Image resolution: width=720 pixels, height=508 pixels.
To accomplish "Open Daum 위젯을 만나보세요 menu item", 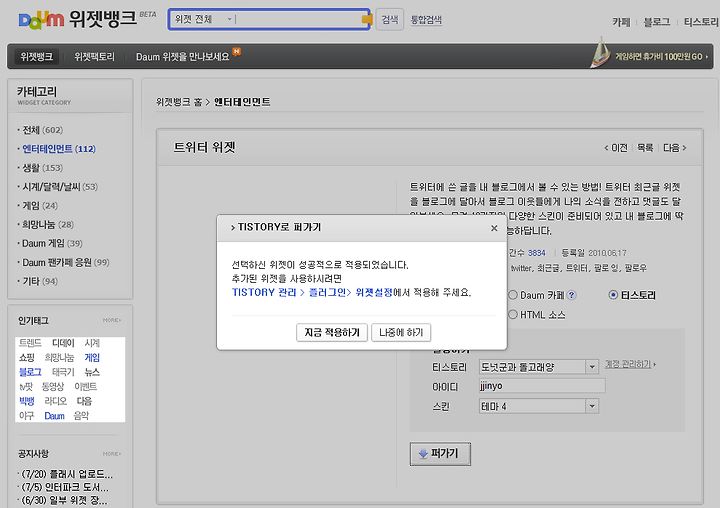I will pyautogui.click(x=182, y=57).
